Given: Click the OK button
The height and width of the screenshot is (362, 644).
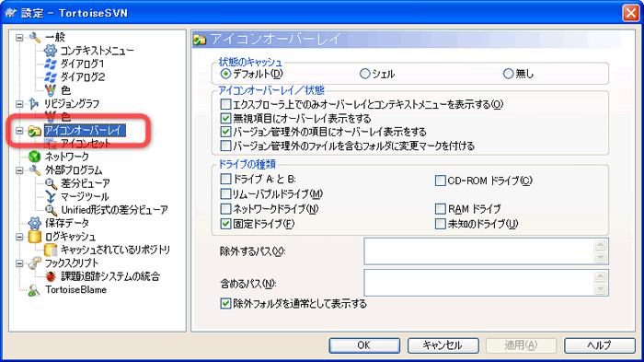Looking at the screenshot, I should tap(364, 345).
